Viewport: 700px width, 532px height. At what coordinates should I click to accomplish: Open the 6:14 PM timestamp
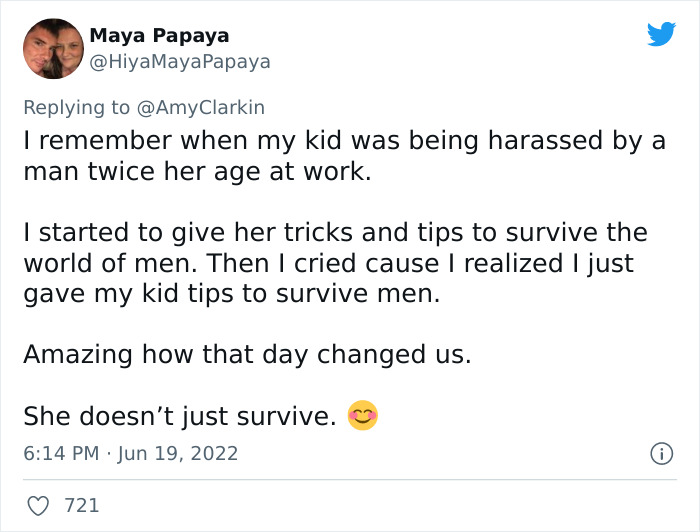pyautogui.click(x=60, y=453)
